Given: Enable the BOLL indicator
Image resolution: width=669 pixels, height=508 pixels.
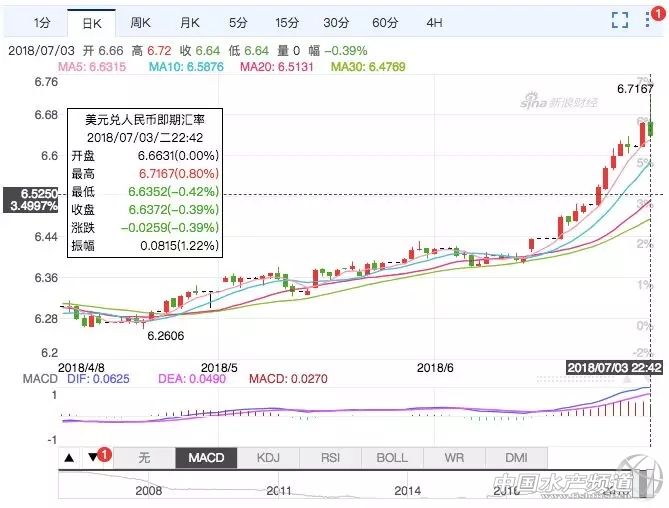Looking at the screenshot, I should click(392, 458).
